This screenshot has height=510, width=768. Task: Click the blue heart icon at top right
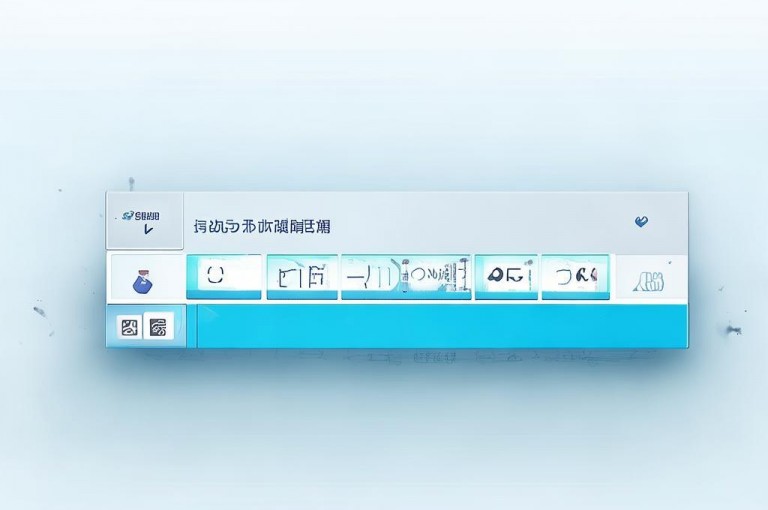click(x=641, y=222)
